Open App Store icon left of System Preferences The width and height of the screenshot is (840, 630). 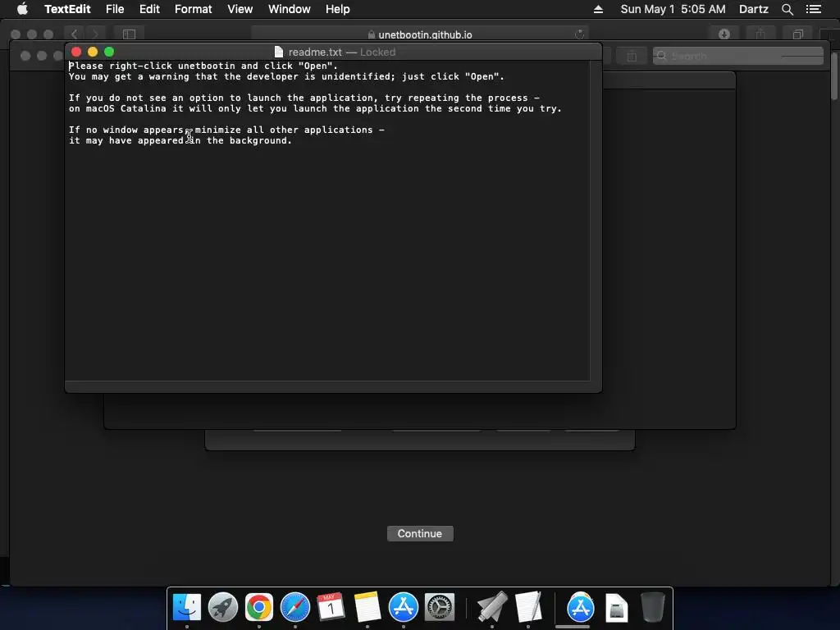(x=404, y=607)
